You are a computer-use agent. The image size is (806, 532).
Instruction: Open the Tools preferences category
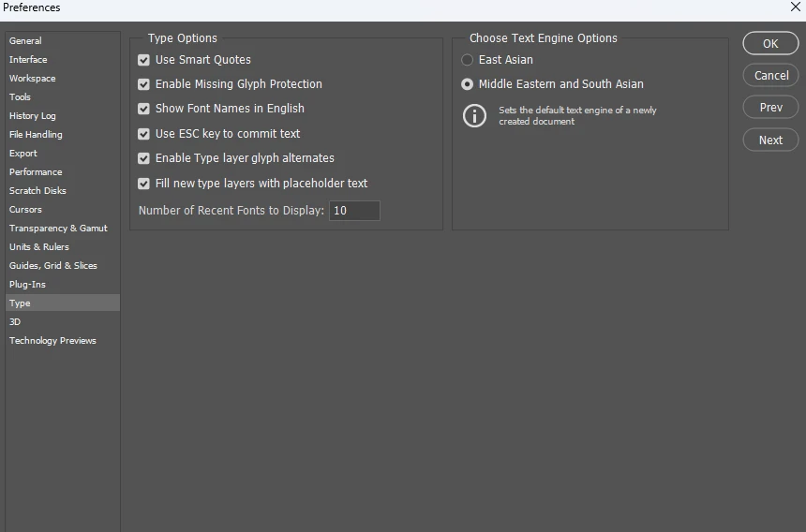[63, 97]
